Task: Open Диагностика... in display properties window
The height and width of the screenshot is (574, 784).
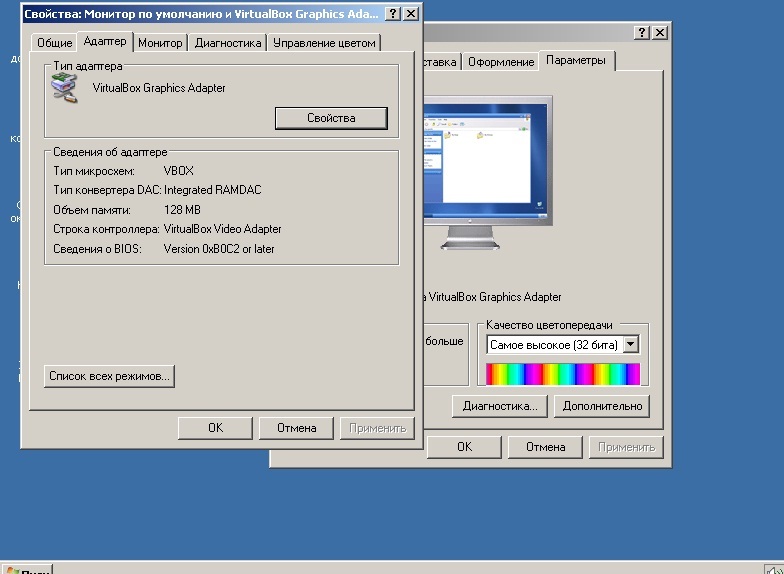Action: 500,406
